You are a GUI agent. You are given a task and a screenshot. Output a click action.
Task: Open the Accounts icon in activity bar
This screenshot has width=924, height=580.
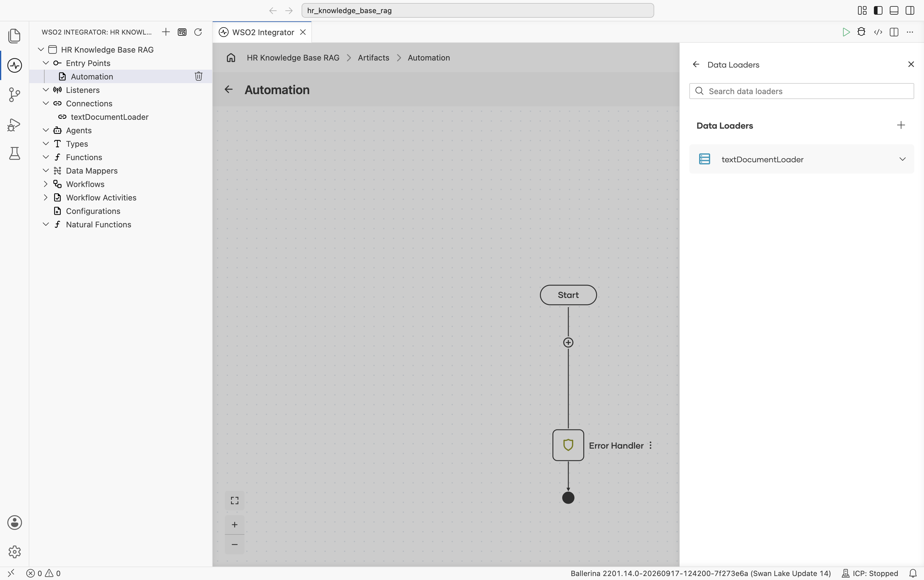pos(15,523)
